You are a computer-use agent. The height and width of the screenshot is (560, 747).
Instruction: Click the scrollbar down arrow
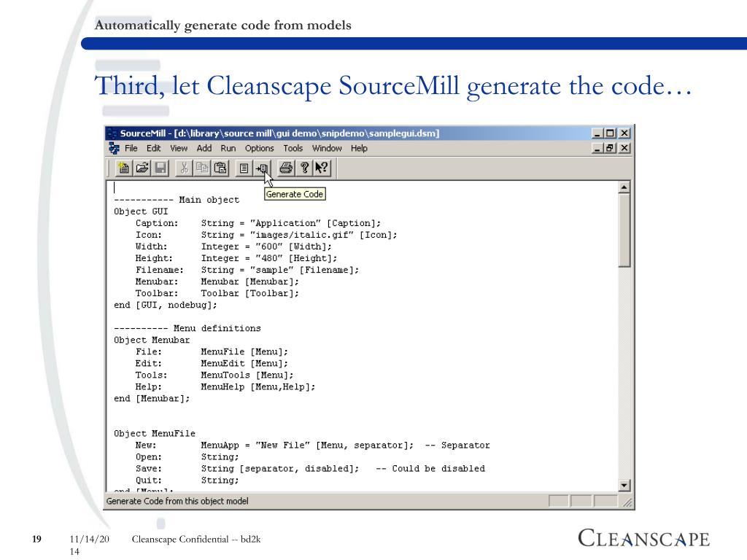point(624,485)
